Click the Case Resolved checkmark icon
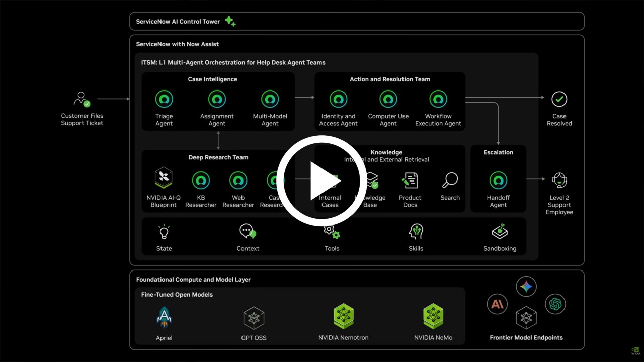644x362 pixels. (x=559, y=99)
